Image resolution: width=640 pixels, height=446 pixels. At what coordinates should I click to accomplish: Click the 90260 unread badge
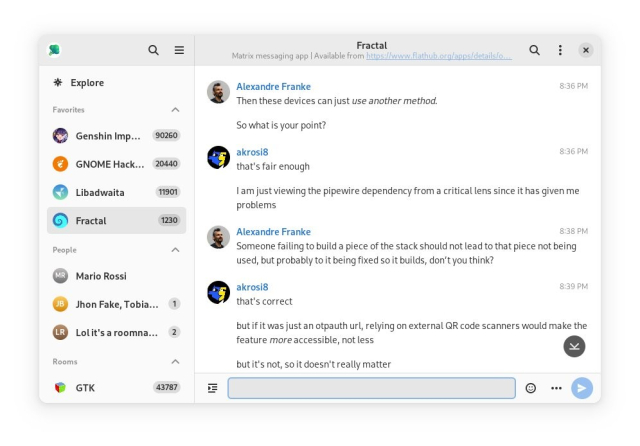coord(167,135)
